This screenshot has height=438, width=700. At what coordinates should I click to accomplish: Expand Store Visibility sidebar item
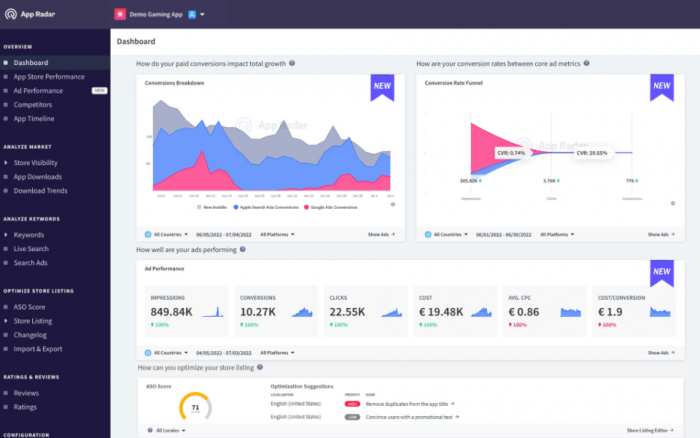click(35, 163)
